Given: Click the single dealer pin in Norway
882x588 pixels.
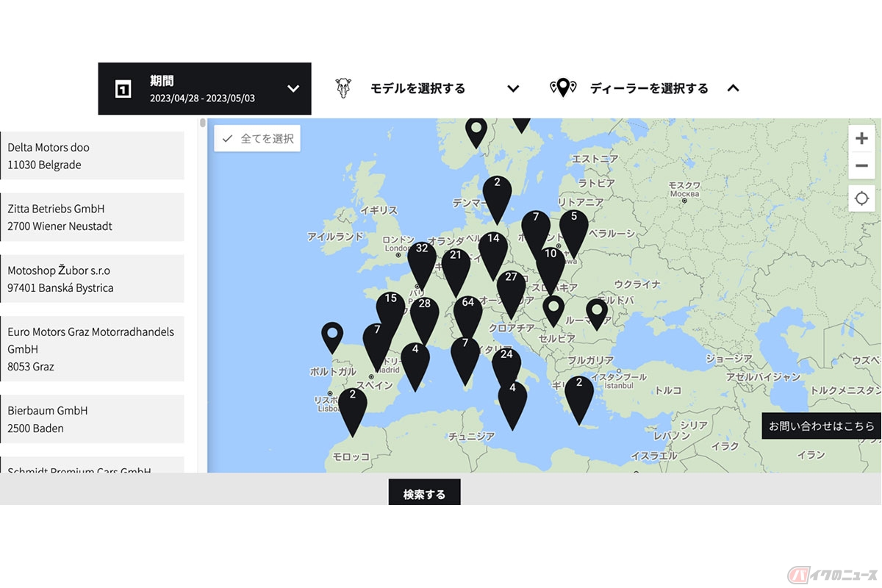Looking at the screenshot, I should [x=476, y=134].
